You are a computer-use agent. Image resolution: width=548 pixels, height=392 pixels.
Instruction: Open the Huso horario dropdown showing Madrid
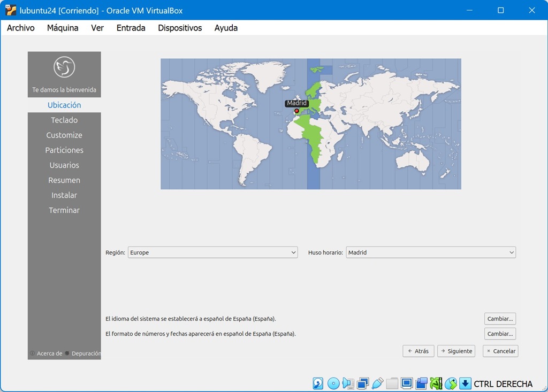point(431,252)
